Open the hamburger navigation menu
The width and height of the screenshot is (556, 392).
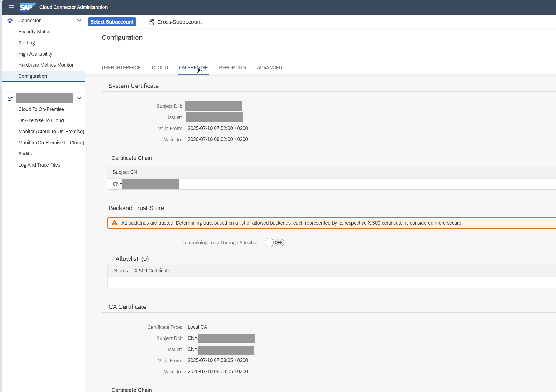[x=11, y=7]
